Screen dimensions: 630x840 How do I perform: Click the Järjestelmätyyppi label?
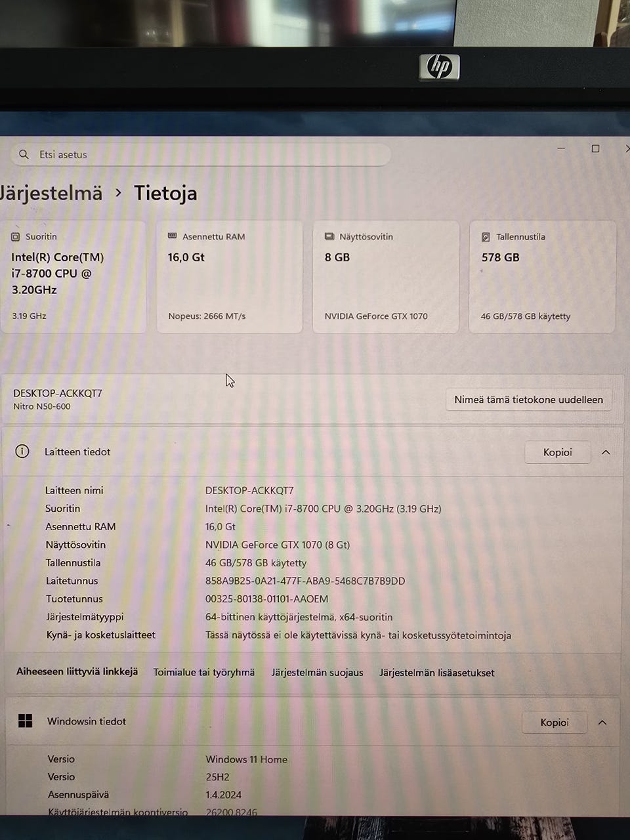[x=85, y=617]
